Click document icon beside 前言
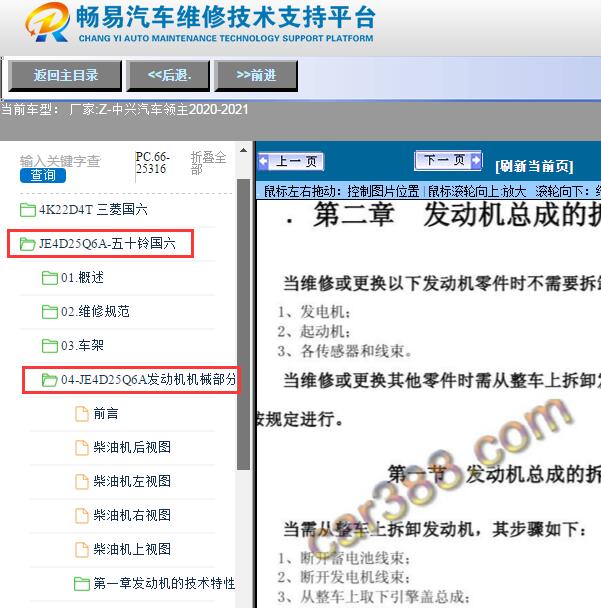 pyautogui.click(x=82, y=414)
